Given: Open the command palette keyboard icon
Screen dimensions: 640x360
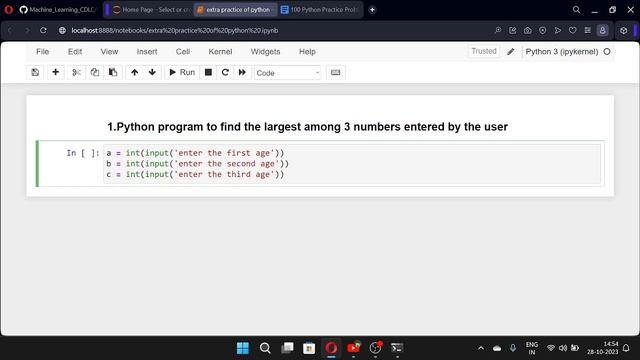Looking at the screenshot, I should (336, 72).
